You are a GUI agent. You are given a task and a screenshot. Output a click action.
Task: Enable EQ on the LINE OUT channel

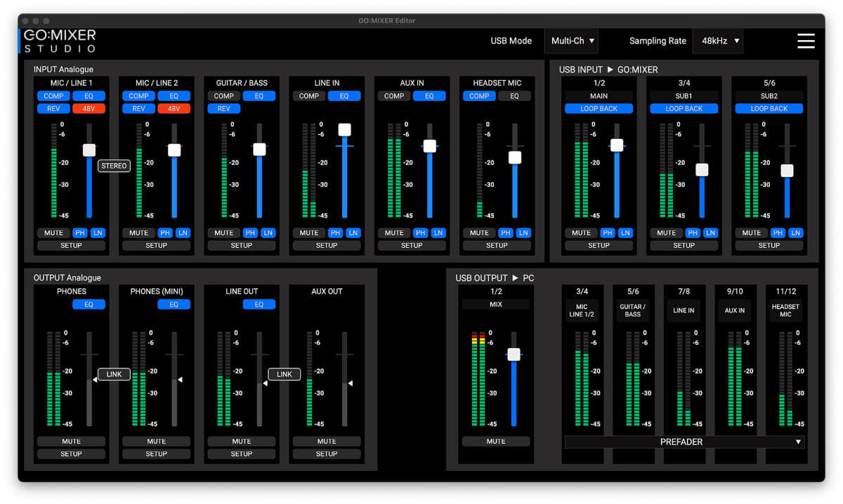click(x=259, y=304)
